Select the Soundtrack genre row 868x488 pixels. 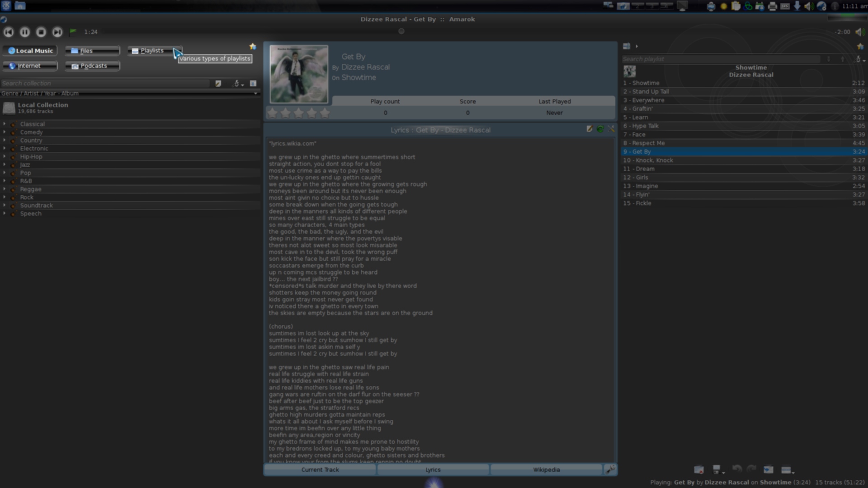click(131, 206)
